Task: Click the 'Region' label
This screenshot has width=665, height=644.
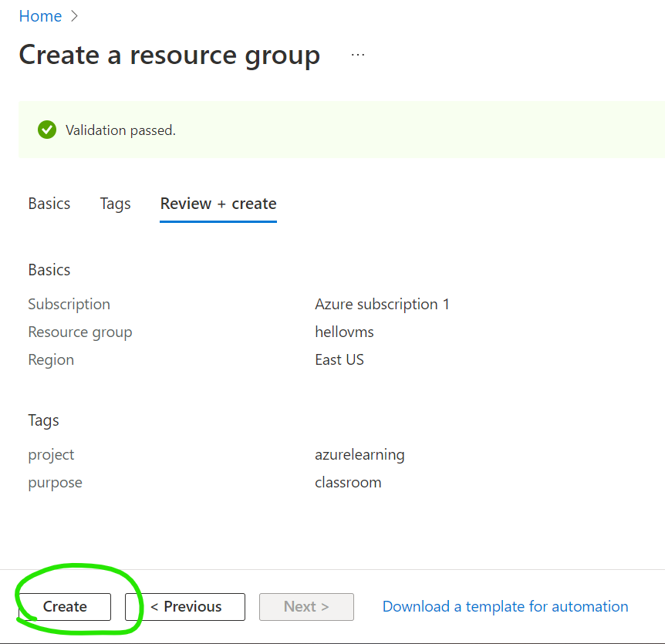Action: click(51, 360)
